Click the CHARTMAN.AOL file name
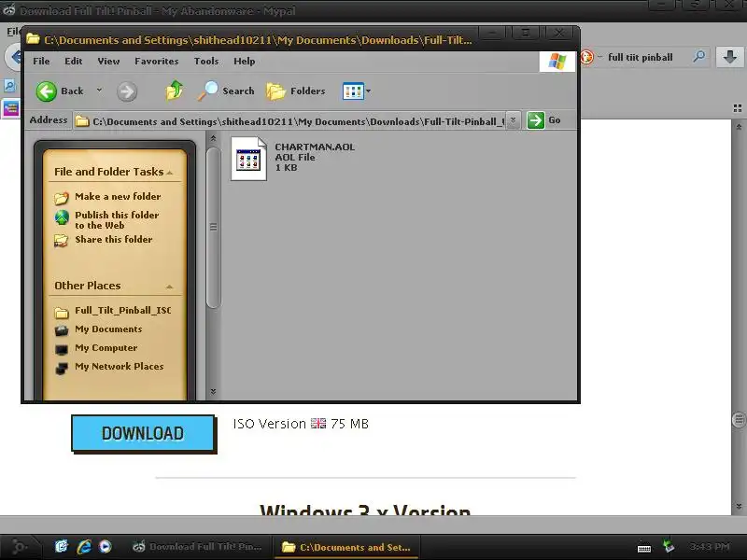The height and width of the screenshot is (560, 747). (x=315, y=147)
